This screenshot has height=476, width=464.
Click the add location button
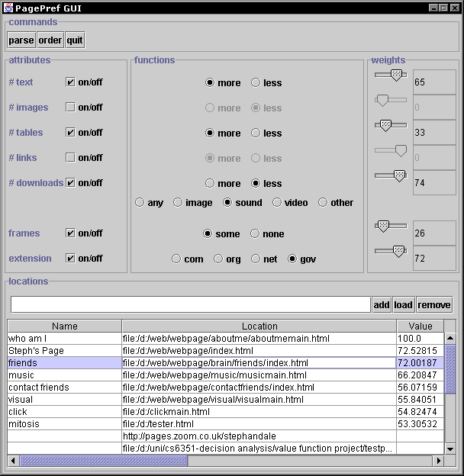pos(382,304)
